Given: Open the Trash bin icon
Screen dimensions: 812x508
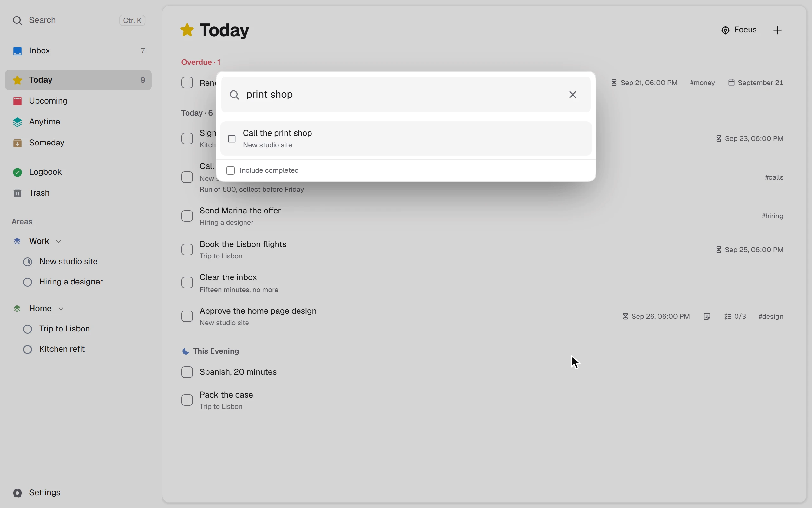Looking at the screenshot, I should 17,193.
